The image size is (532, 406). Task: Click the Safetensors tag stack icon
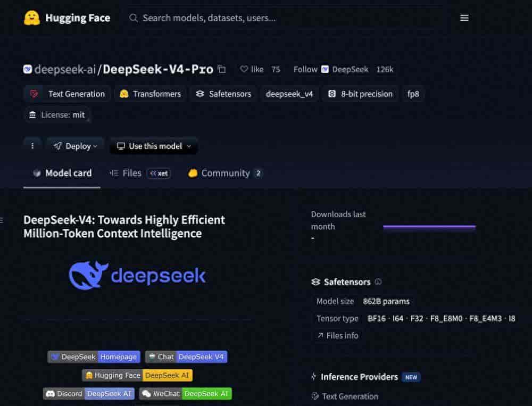(x=200, y=94)
